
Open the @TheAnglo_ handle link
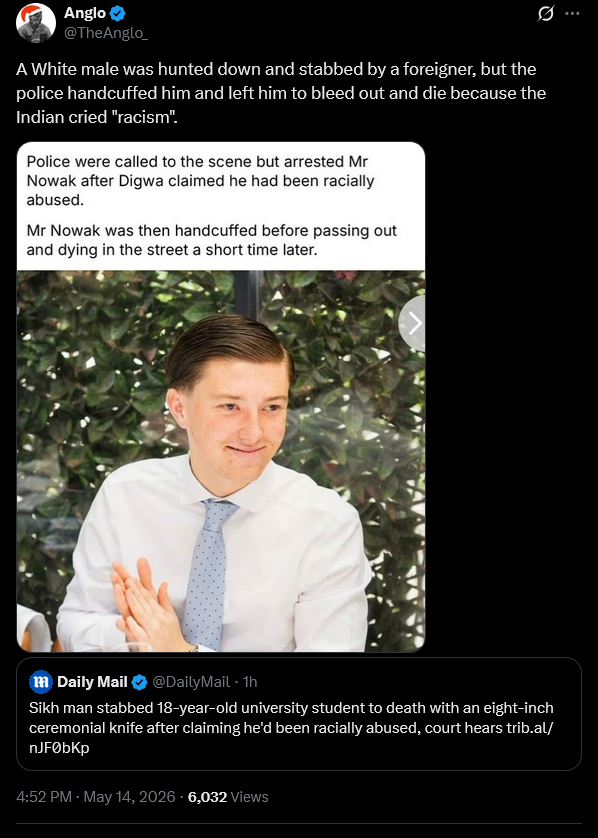pyautogui.click(x=106, y=33)
